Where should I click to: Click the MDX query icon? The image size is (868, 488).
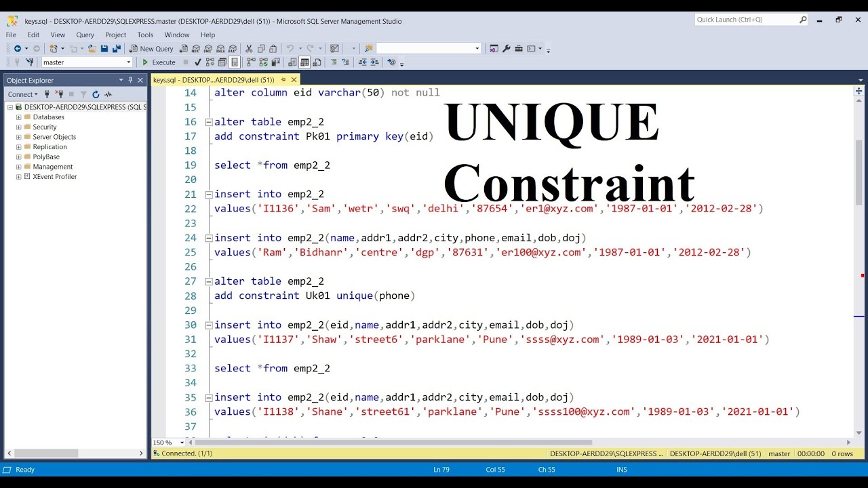[x=196, y=49]
